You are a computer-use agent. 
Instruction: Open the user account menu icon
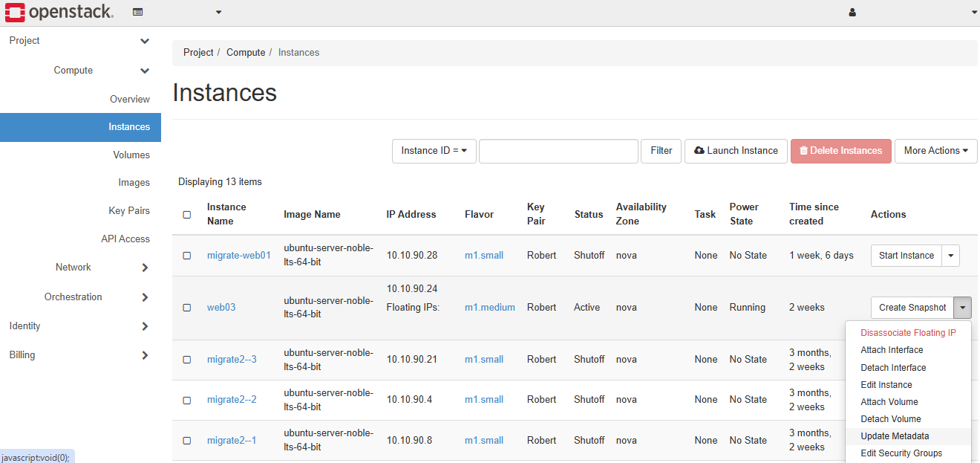[852, 13]
